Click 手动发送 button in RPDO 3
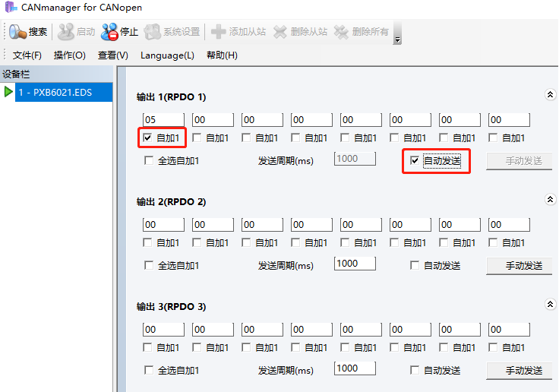 click(x=520, y=371)
